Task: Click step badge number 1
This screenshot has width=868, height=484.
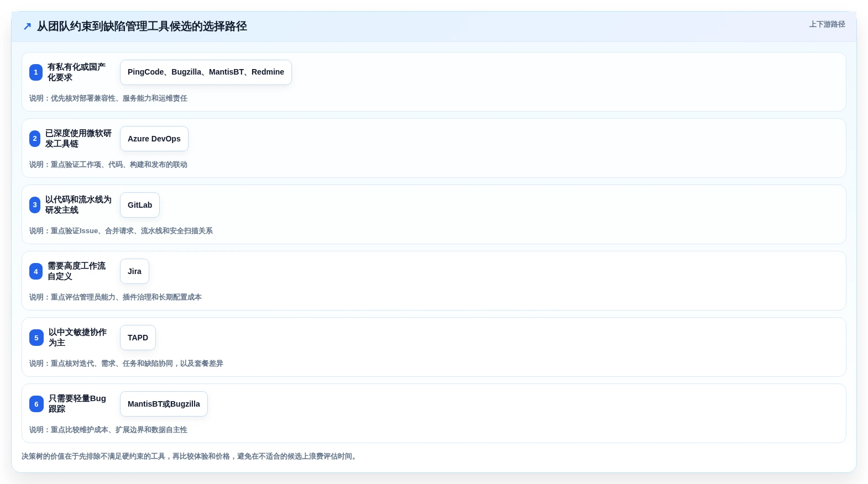Action: 36,72
